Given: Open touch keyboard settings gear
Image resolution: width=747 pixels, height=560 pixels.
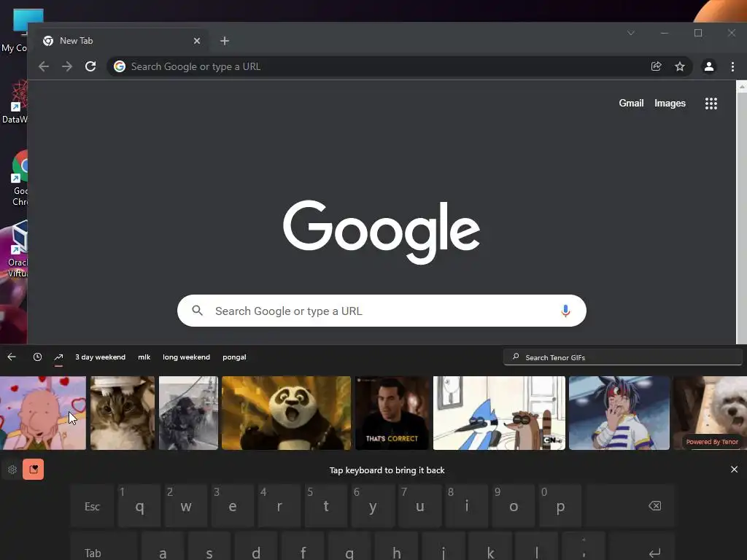Looking at the screenshot, I should (x=12, y=470).
